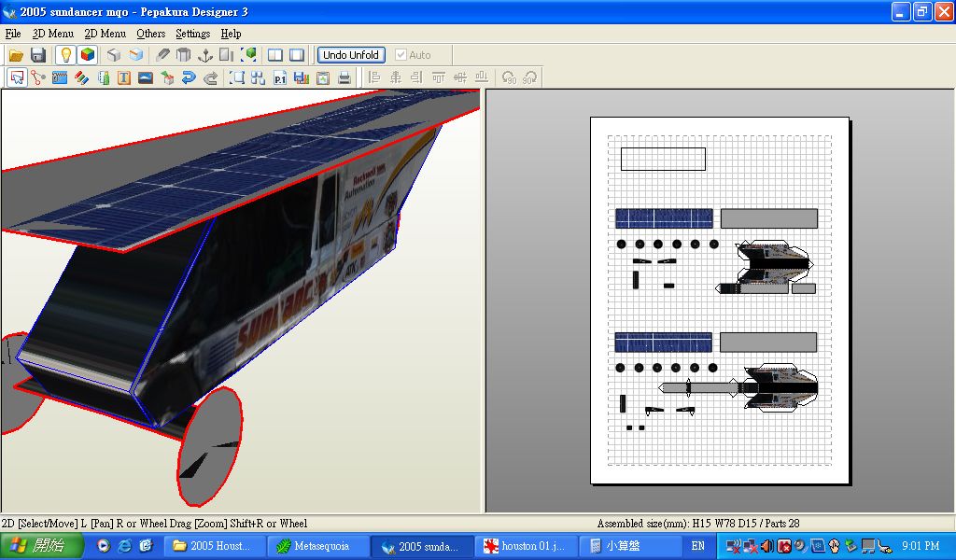
Task: Expand the Help menu
Action: click(x=231, y=34)
